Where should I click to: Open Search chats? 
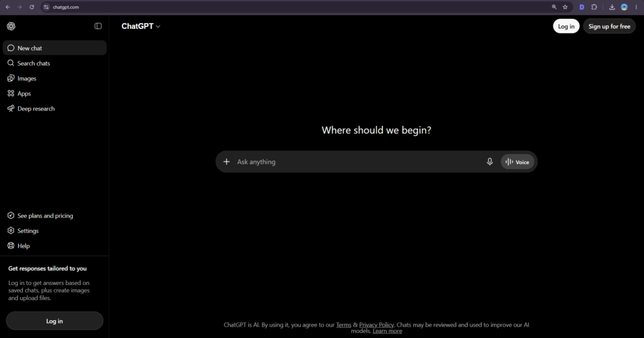pos(55,64)
